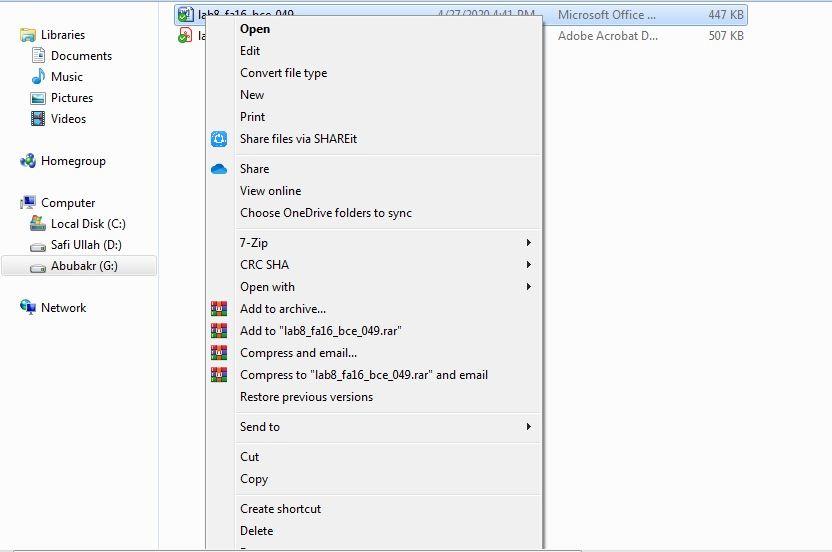
Task: Open Documents in the navigation pane
Action: tap(81, 56)
